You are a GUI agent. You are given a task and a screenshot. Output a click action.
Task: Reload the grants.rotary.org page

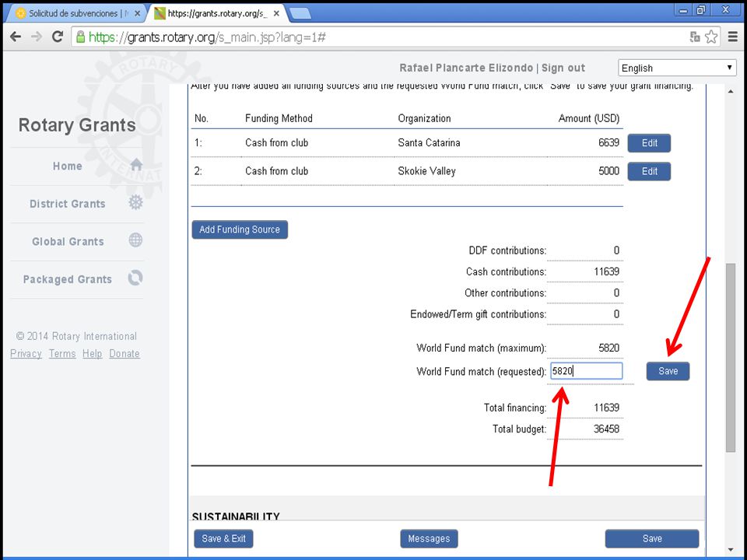coord(58,37)
